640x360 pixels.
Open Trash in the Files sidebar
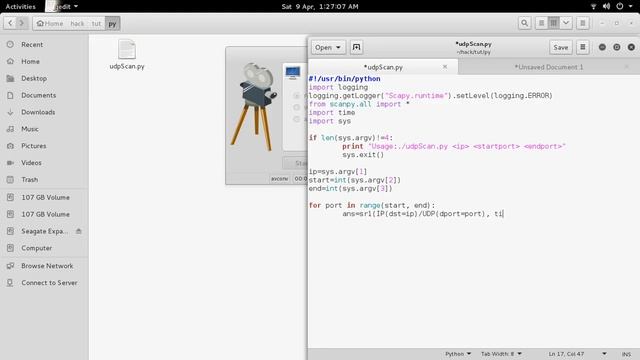click(x=29, y=180)
